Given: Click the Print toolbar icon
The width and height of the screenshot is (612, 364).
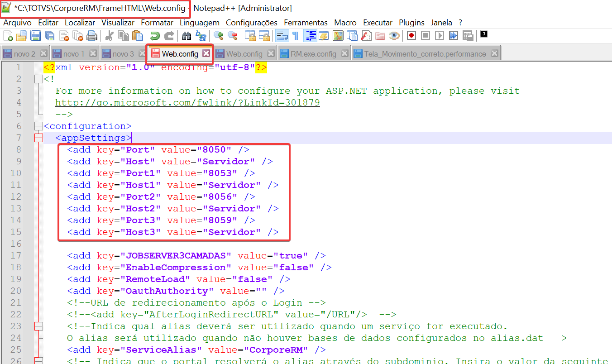Looking at the screenshot, I should [92, 36].
